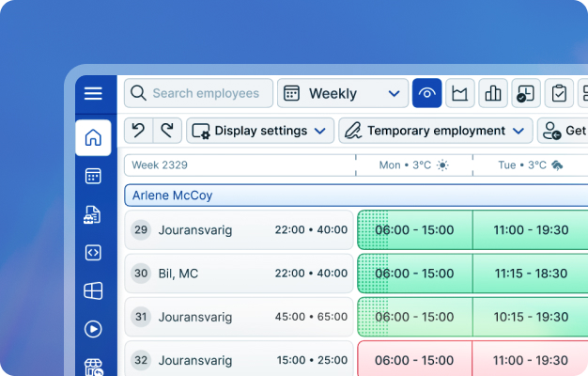Expand the Temporary employment dropdown

tap(435, 131)
